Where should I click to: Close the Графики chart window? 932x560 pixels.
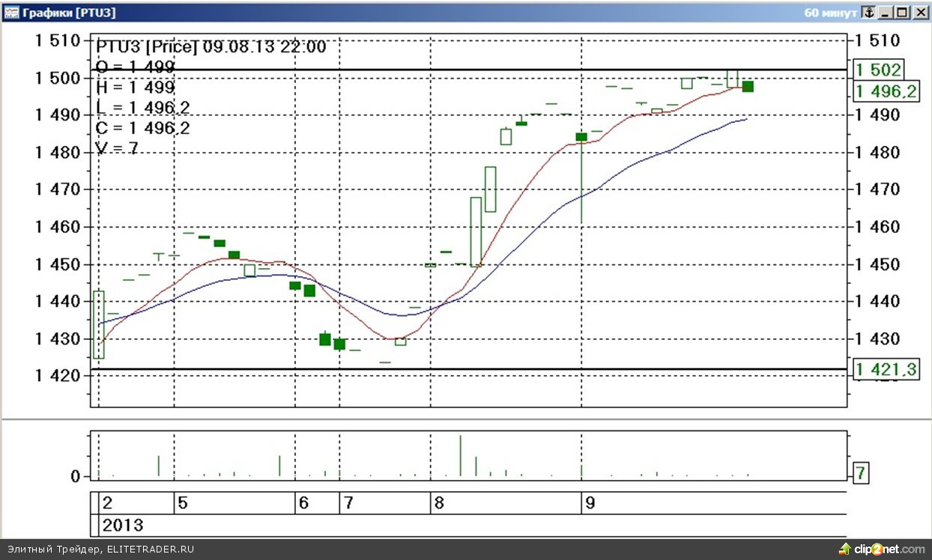[x=919, y=13]
